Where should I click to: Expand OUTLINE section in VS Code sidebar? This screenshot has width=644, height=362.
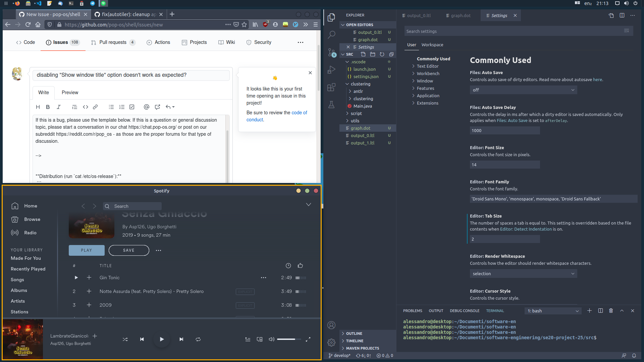click(x=354, y=334)
